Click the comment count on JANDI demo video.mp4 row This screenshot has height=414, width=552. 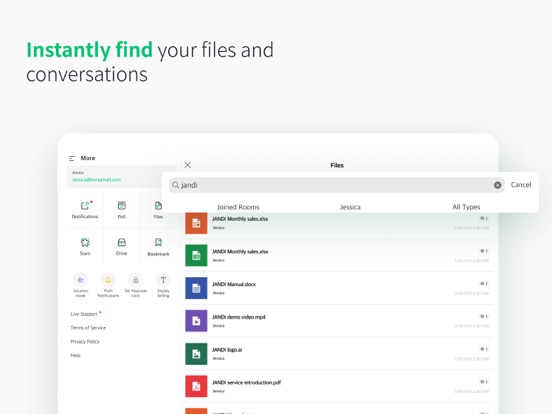click(484, 316)
